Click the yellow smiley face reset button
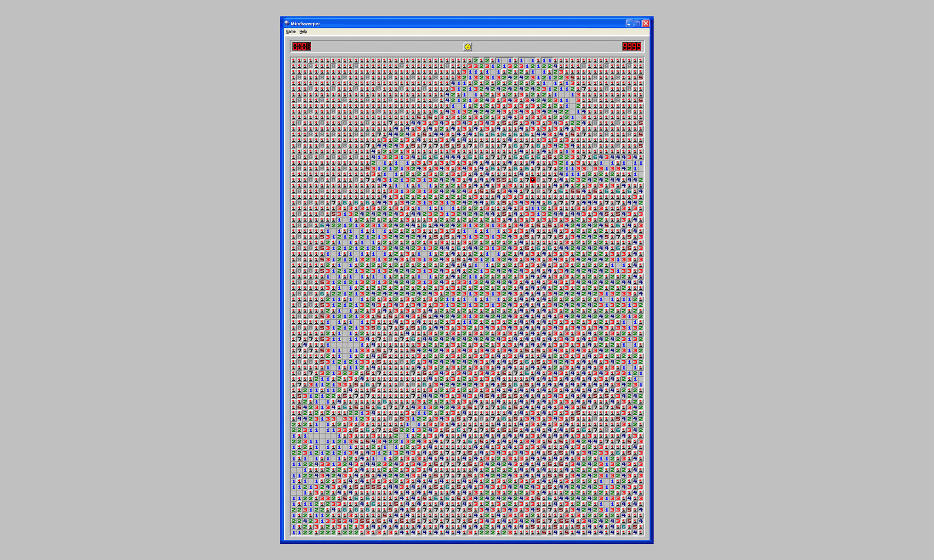Image resolution: width=934 pixels, height=560 pixels. click(467, 47)
